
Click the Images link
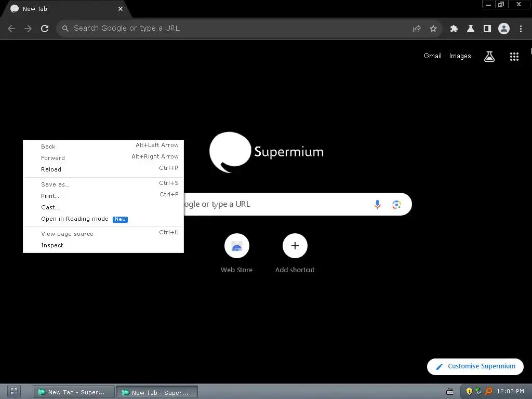(x=460, y=56)
